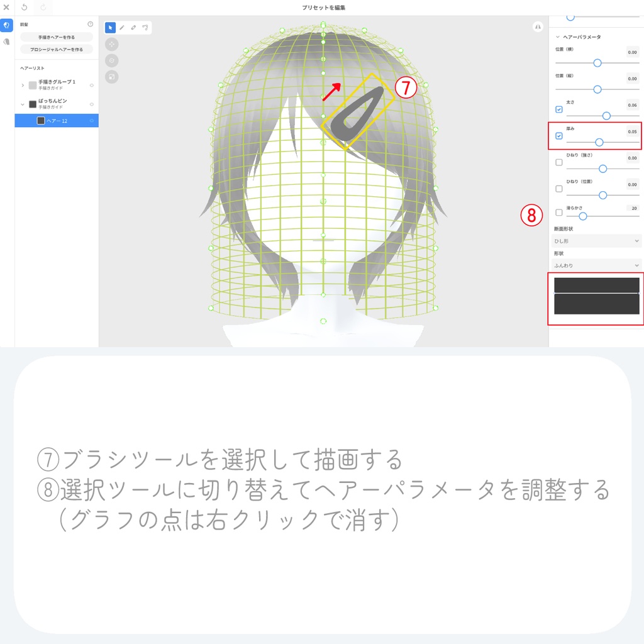Screen dimensions: 644x644
Task: Collapse ぱっちんピン group chevron
Action: (x=23, y=104)
